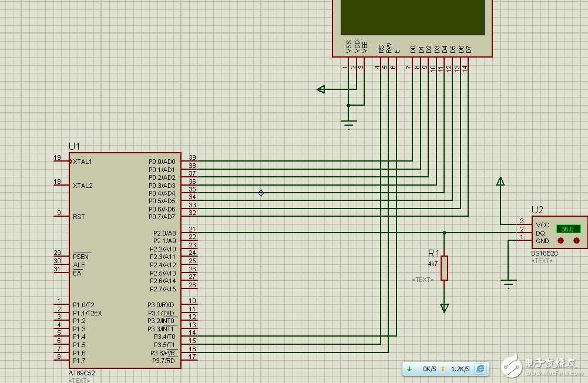Screen dimensions: 588x383
Task: Click the DS18B20 left red temperature-decrease button
Action: (560, 240)
